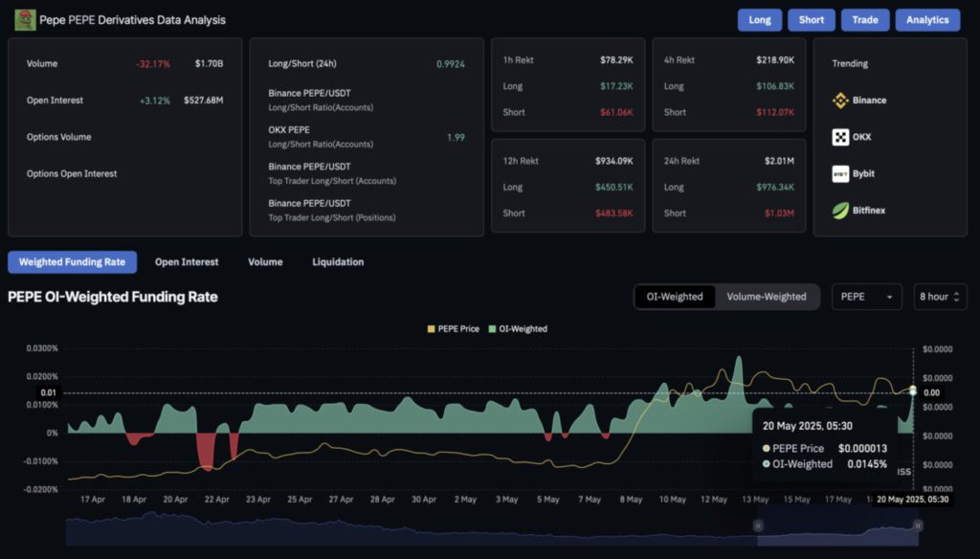This screenshot has width=980, height=559.
Task: Click the Bitfinex leaf logo in Trending
Action: (840, 211)
